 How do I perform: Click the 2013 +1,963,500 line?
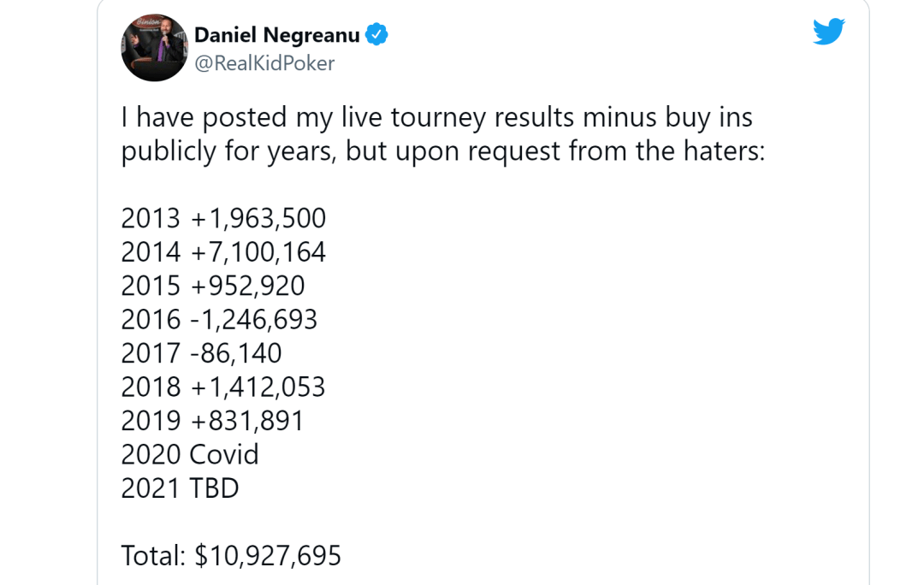tap(223, 219)
